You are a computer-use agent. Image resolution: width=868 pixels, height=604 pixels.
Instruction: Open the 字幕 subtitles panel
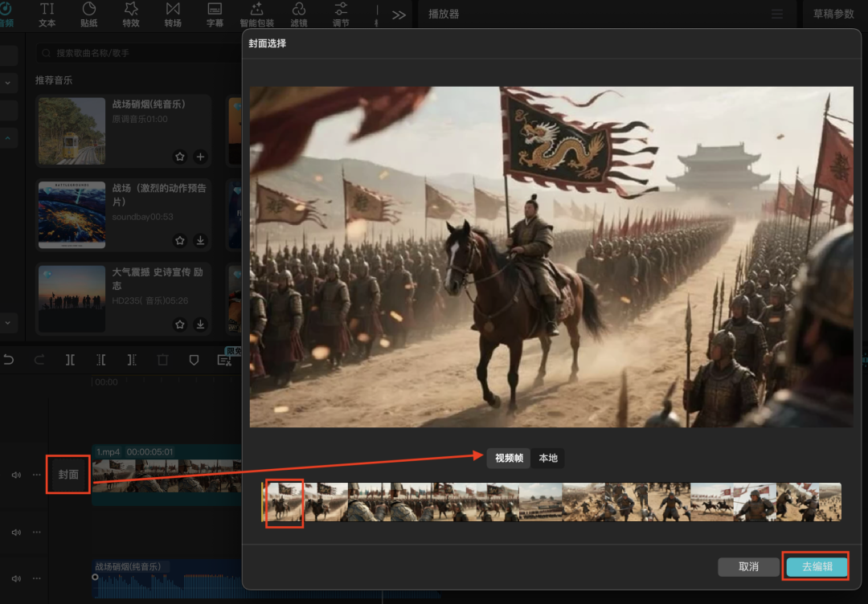215,14
